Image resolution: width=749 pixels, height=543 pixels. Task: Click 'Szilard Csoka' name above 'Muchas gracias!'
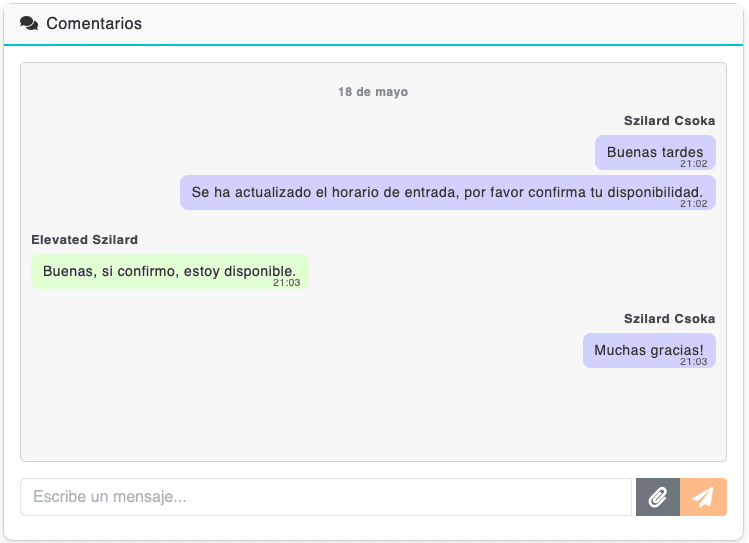[x=669, y=319]
